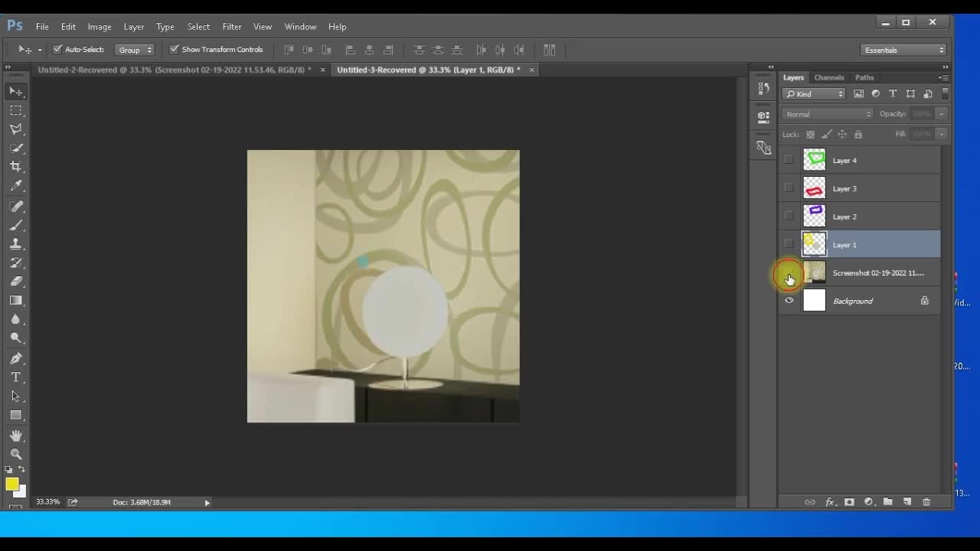This screenshot has width=980, height=551.
Task: Open the Normal blend mode dropdown
Action: point(827,114)
